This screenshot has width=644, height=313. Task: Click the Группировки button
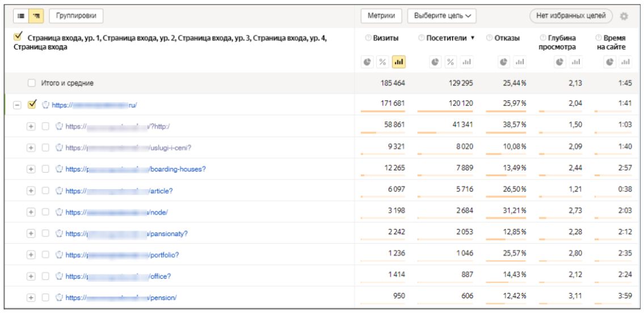pyautogui.click(x=76, y=16)
